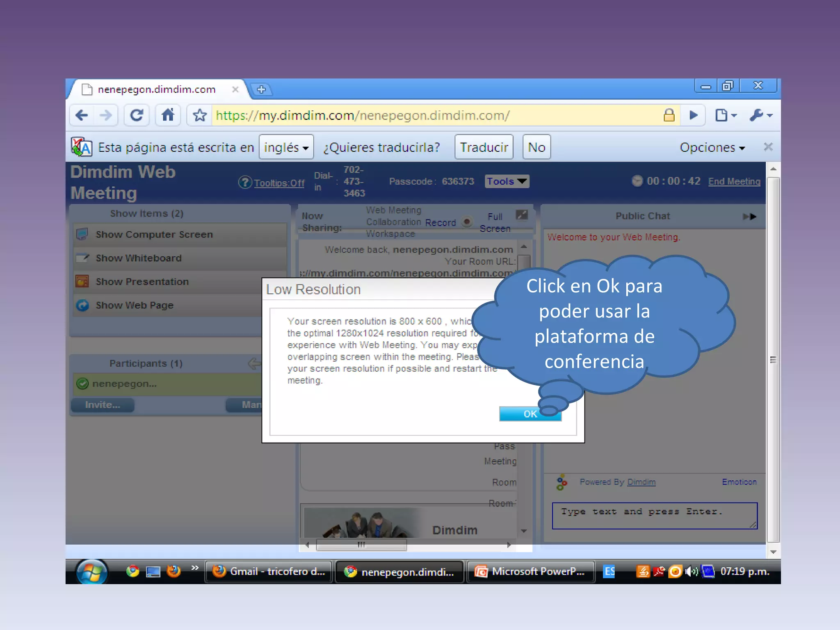Toggle the Tooltips:Off link
The image size is (840, 630).
click(x=279, y=183)
